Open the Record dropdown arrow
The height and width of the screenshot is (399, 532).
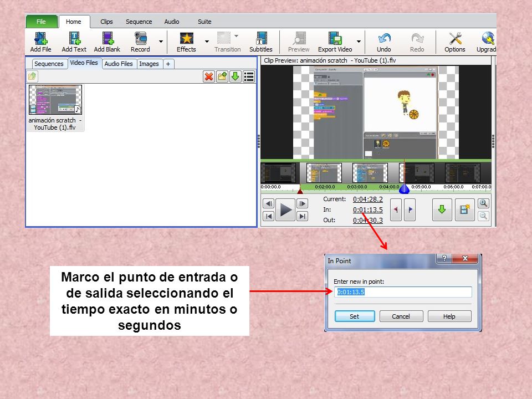pyautogui.click(x=161, y=42)
